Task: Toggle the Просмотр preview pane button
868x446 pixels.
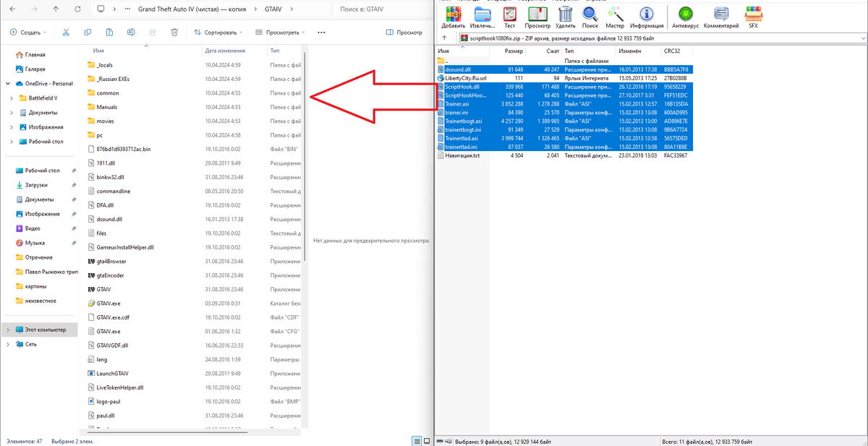Action: point(404,33)
